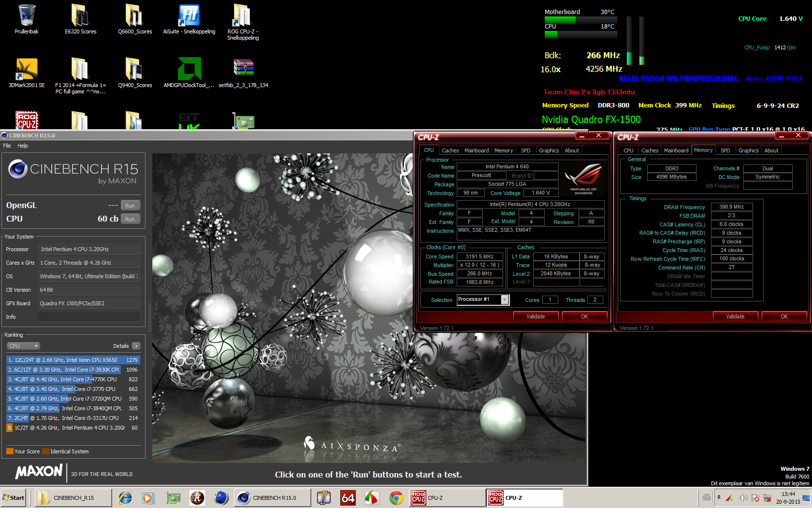This screenshot has height=508, width=812.
Task: Select the Core i7-3770 ranking row
Action: (x=73, y=389)
